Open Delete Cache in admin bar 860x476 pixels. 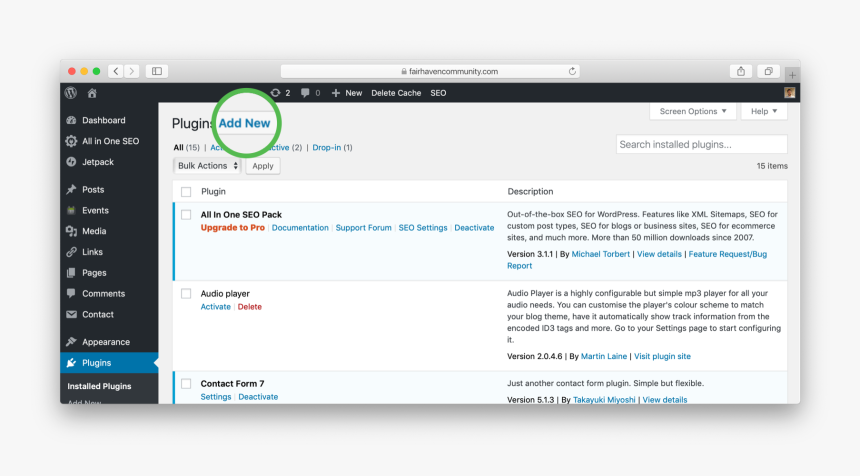[x=396, y=93]
